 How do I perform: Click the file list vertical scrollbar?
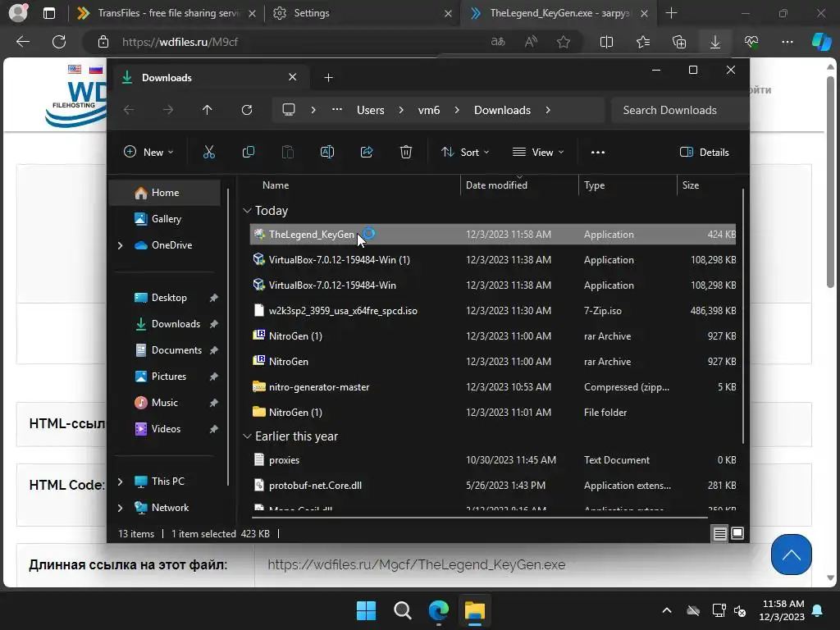coord(743,316)
